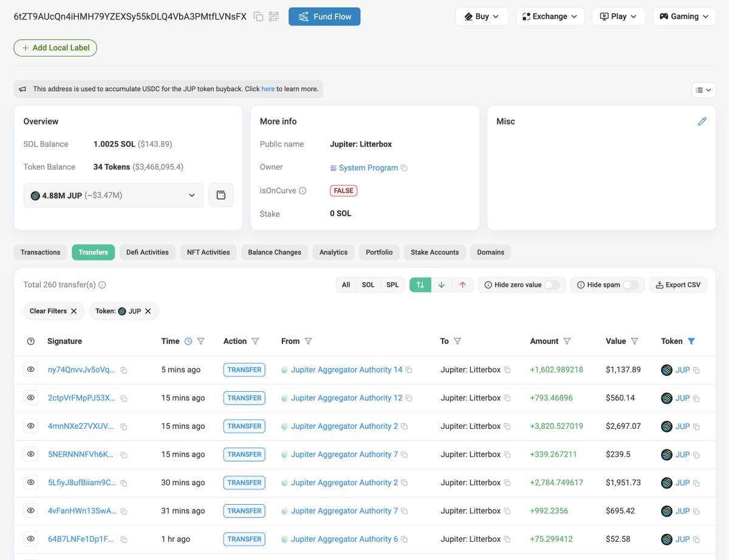Click Clear Filters chip

coord(53,311)
